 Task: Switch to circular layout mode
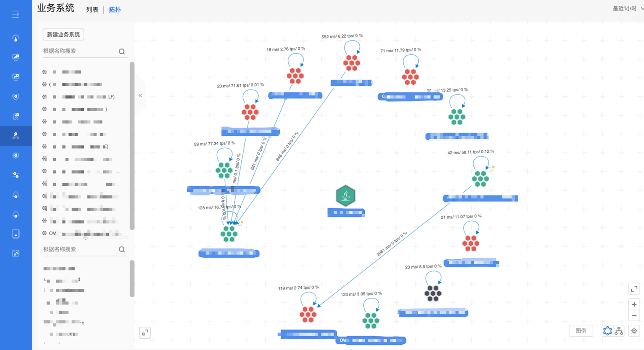point(607,331)
